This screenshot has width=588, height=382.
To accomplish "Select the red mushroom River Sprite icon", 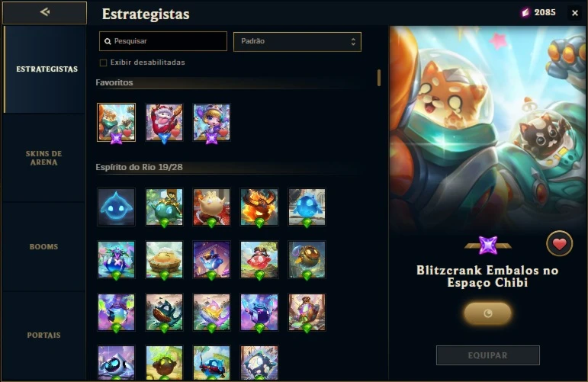I will (x=259, y=259).
